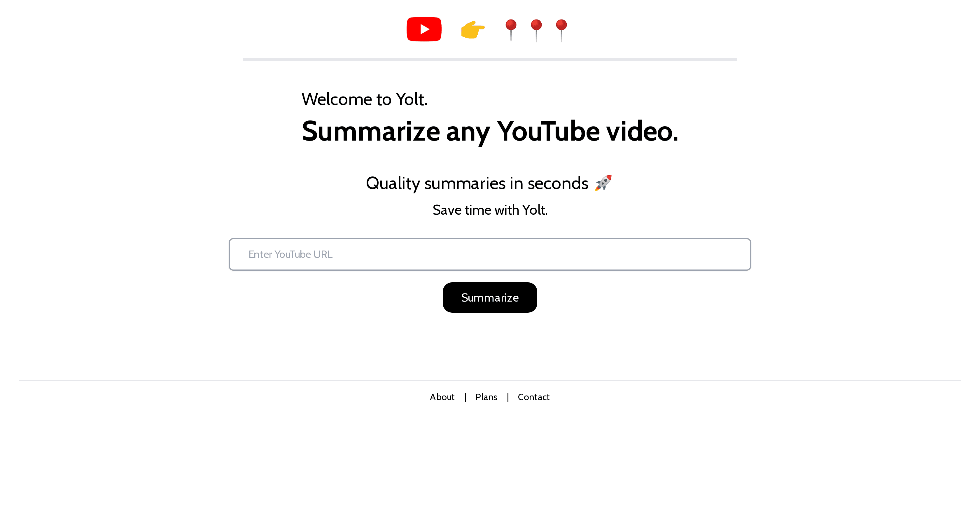Viewport: 980px width, 511px height.
Task: Select the rightmost red pushpin icon
Action: pyautogui.click(x=561, y=30)
